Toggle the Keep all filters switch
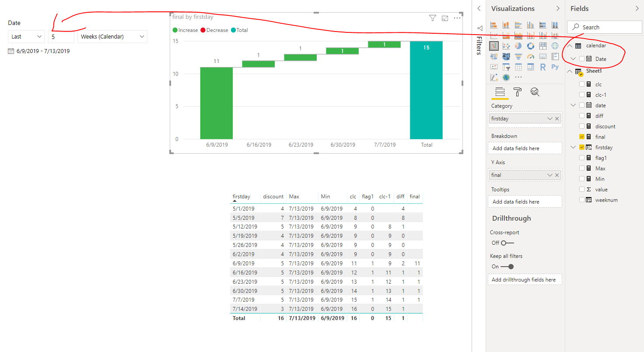Viewport: 644px width, 352px height. pyautogui.click(x=507, y=267)
